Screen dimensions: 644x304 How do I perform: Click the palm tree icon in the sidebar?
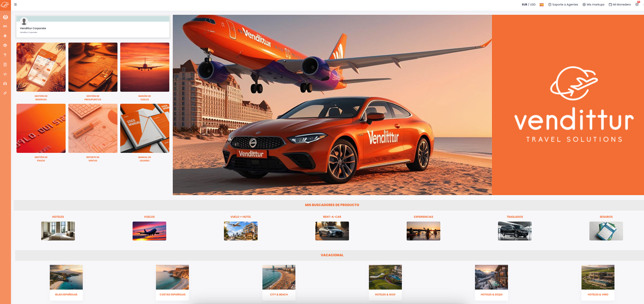pyautogui.click(x=5, y=55)
